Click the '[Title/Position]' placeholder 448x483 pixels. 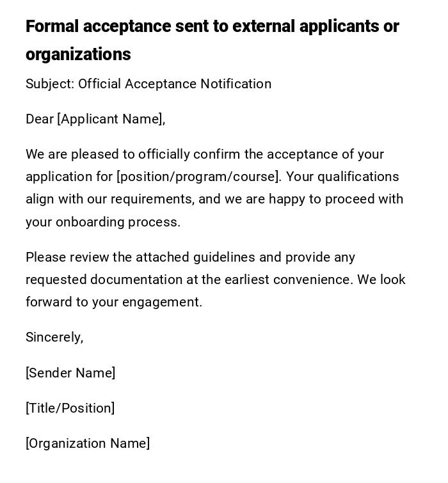[x=70, y=408]
